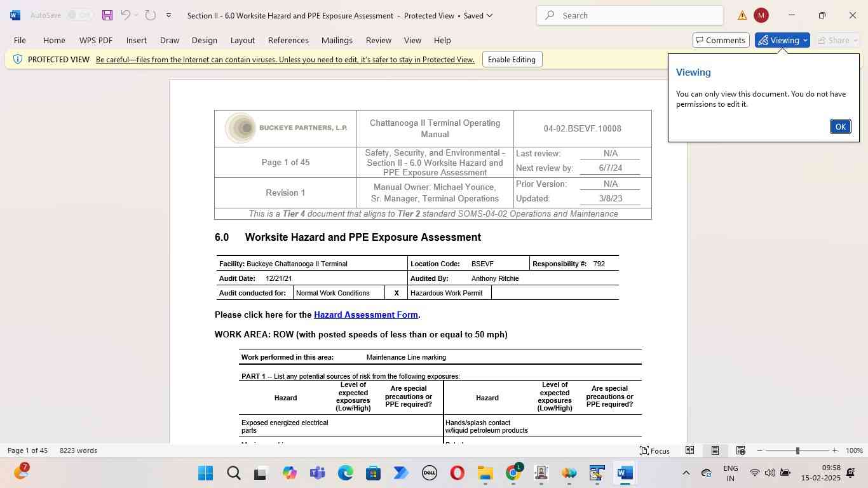Expand the Saved status dropdown in title
Viewport: 868px width, 488px height.
[x=489, y=15]
